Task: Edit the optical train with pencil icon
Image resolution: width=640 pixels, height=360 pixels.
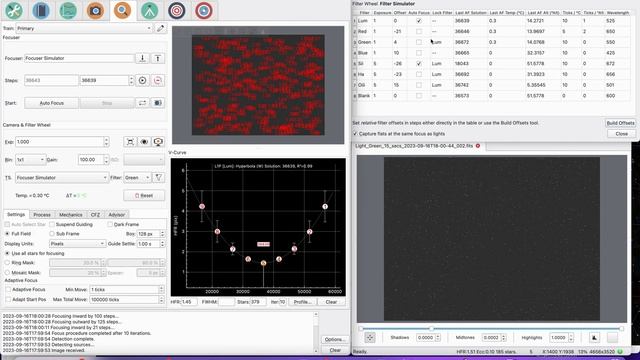Action: click(160, 28)
